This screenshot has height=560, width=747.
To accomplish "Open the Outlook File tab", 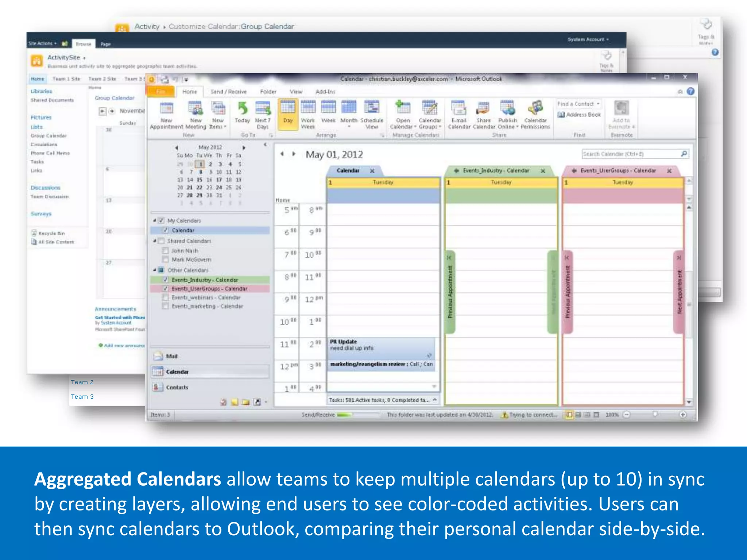I will [x=160, y=92].
